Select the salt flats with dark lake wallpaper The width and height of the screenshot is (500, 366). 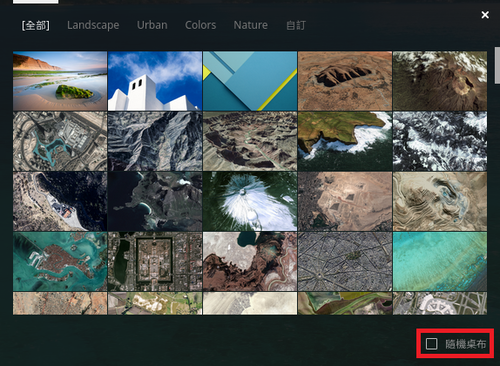[250, 262]
